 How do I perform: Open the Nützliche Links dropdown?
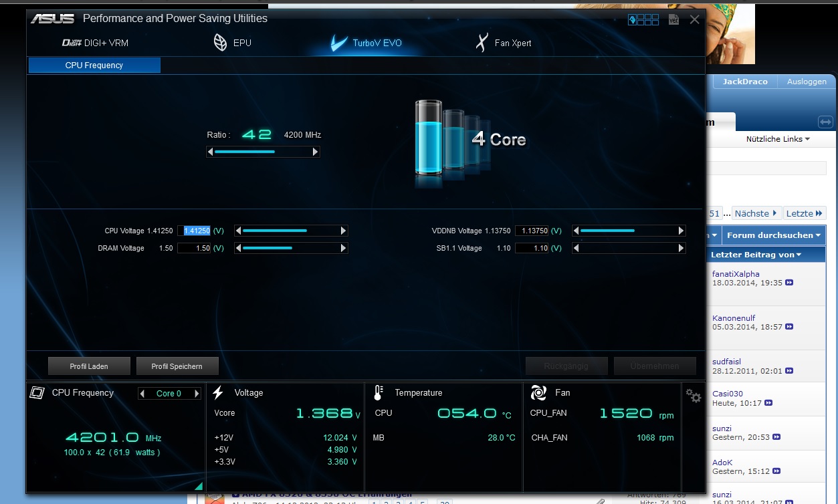click(778, 139)
